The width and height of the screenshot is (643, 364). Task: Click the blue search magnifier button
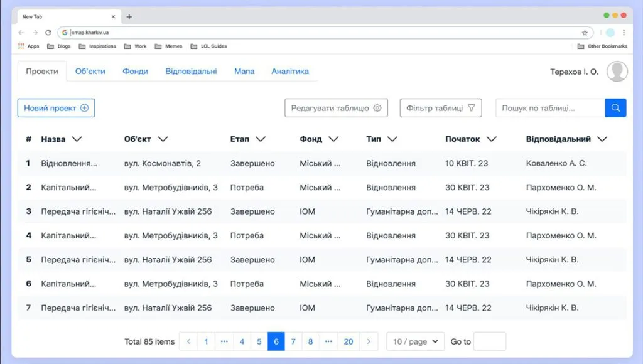pyautogui.click(x=615, y=108)
